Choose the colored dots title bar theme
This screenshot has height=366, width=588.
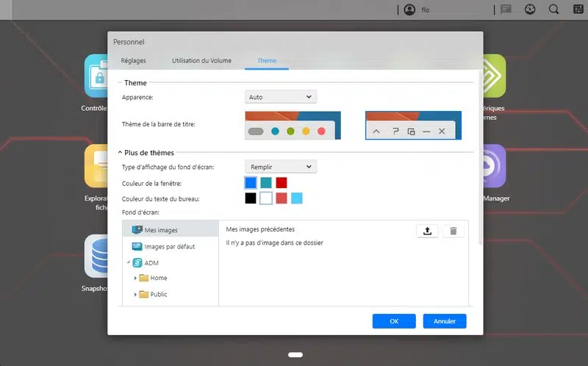coord(293,125)
